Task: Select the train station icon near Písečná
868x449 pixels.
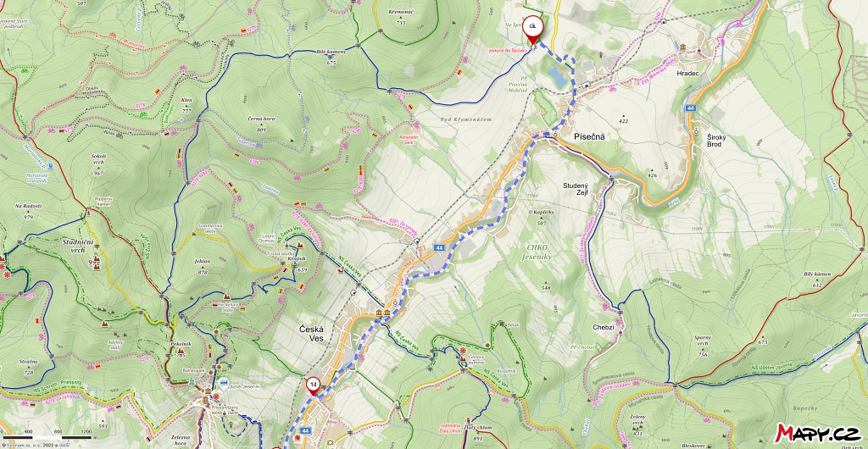Action: click(585, 86)
